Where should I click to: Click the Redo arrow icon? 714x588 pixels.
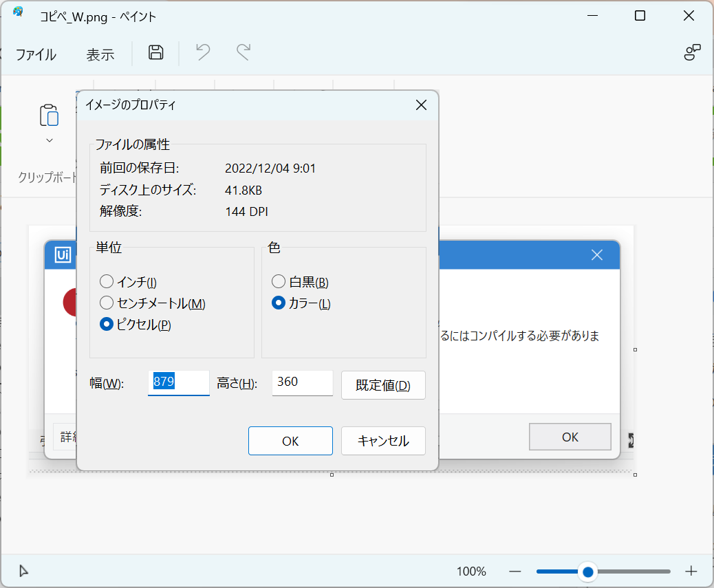pos(243,54)
